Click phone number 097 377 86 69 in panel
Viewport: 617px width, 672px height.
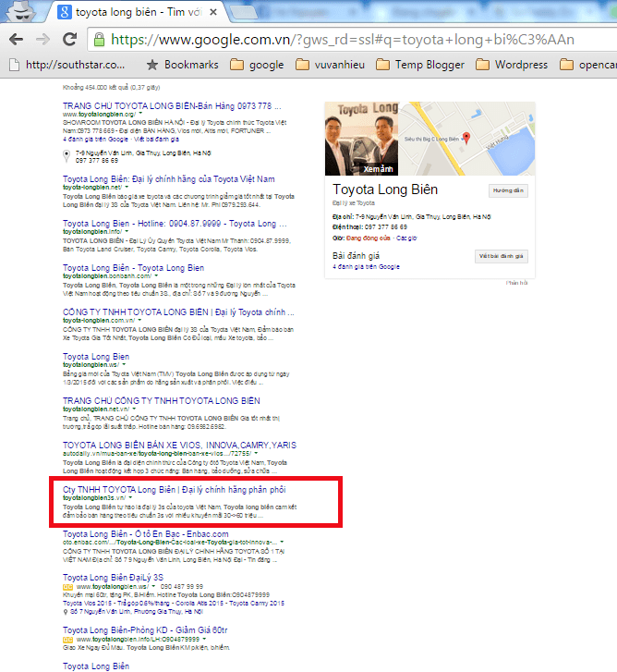point(386,227)
